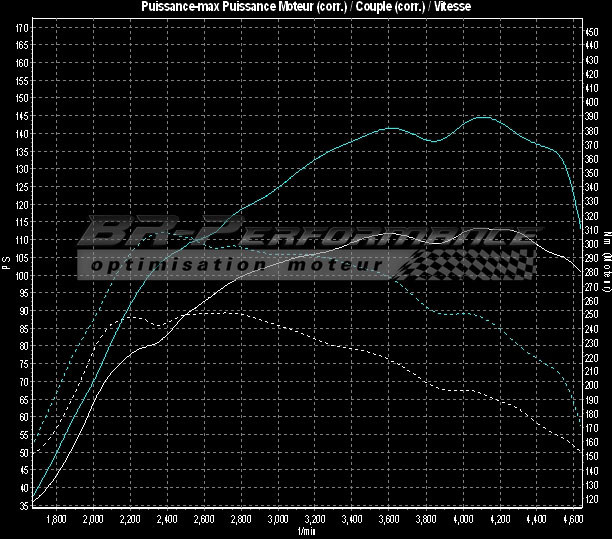The height and width of the screenshot is (539, 612).
Task: Click the 120 value on the right axis
Action: [592, 498]
